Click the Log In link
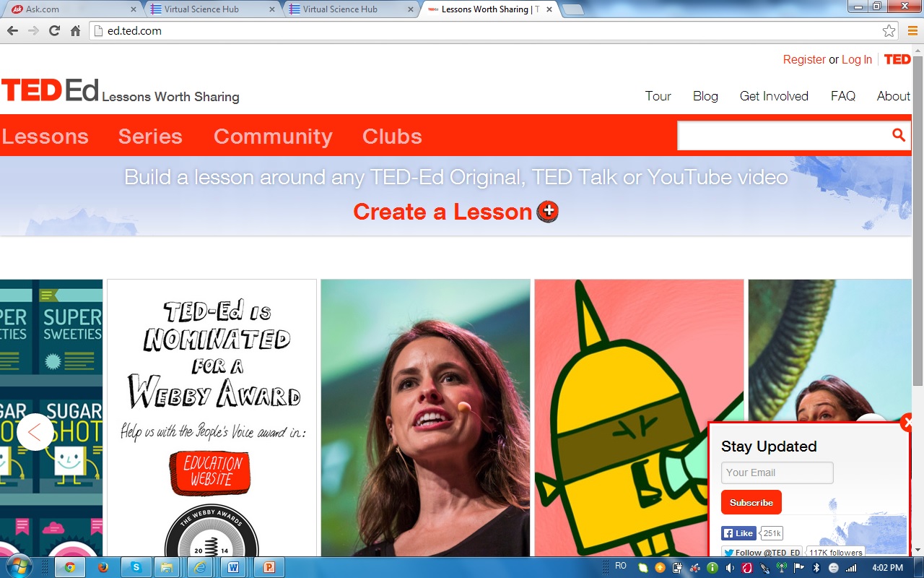Viewport: 924px width, 578px height. point(857,59)
